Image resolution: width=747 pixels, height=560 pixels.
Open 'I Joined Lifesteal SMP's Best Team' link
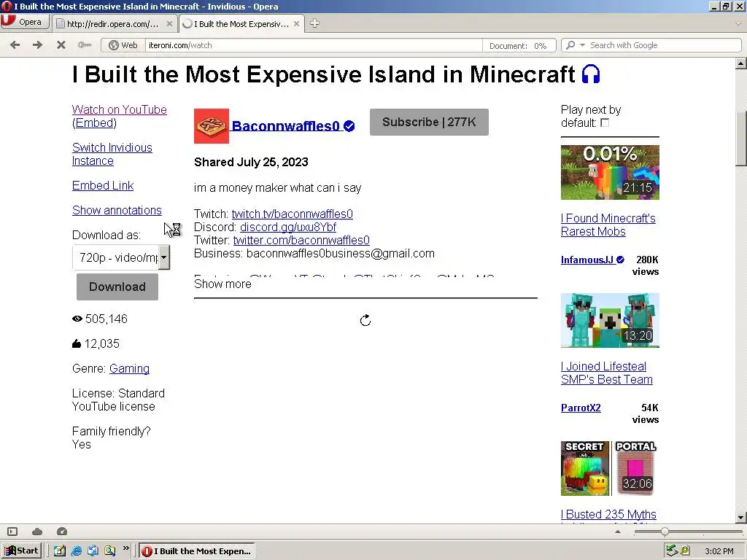606,373
